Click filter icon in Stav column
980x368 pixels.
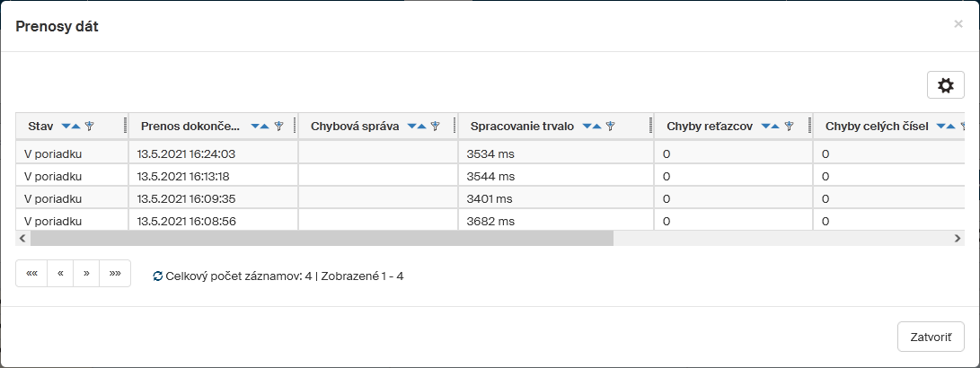pos(89,127)
